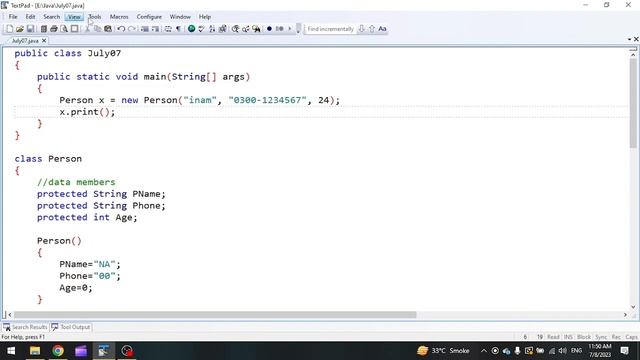Click the horizontal scrollbar thumb
The width and height of the screenshot is (640, 360).
(x=215, y=315)
